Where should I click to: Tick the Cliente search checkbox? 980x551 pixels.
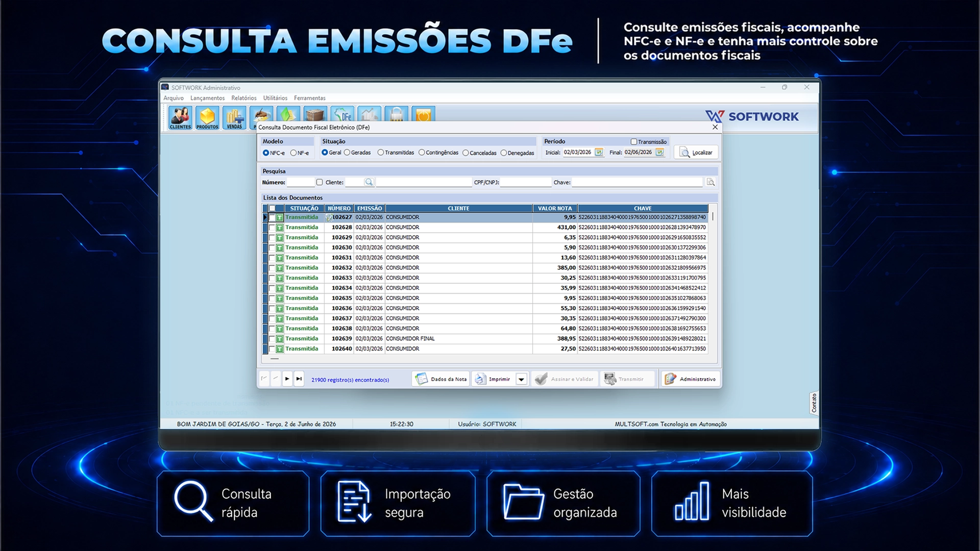[x=320, y=182]
